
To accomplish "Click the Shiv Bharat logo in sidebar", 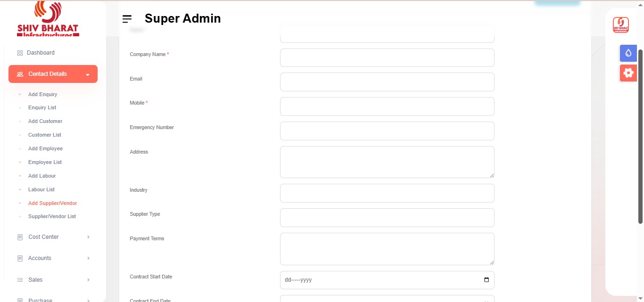I will (x=48, y=19).
